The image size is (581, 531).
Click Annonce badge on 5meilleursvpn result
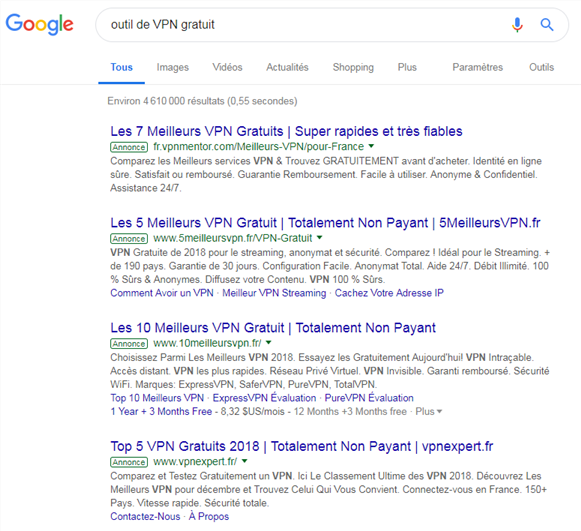pos(129,239)
